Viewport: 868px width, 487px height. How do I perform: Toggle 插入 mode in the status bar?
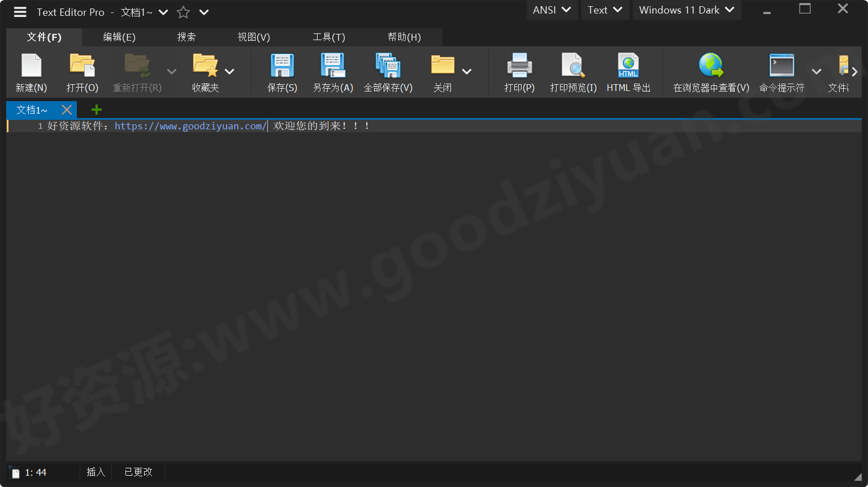[x=95, y=472]
